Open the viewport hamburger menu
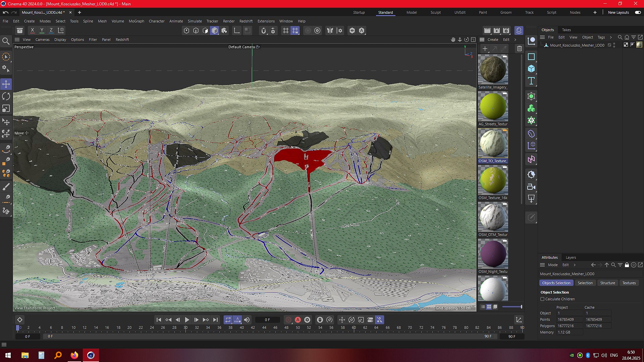The width and height of the screenshot is (644, 362). click(x=17, y=40)
